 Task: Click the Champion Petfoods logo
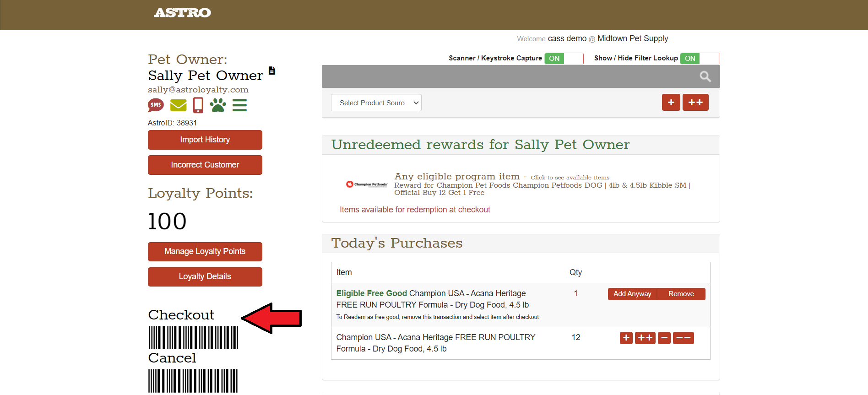click(x=367, y=184)
